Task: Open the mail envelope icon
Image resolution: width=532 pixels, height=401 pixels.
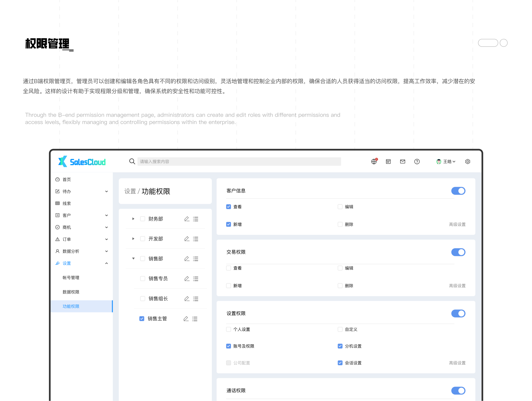Action: pyautogui.click(x=403, y=161)
